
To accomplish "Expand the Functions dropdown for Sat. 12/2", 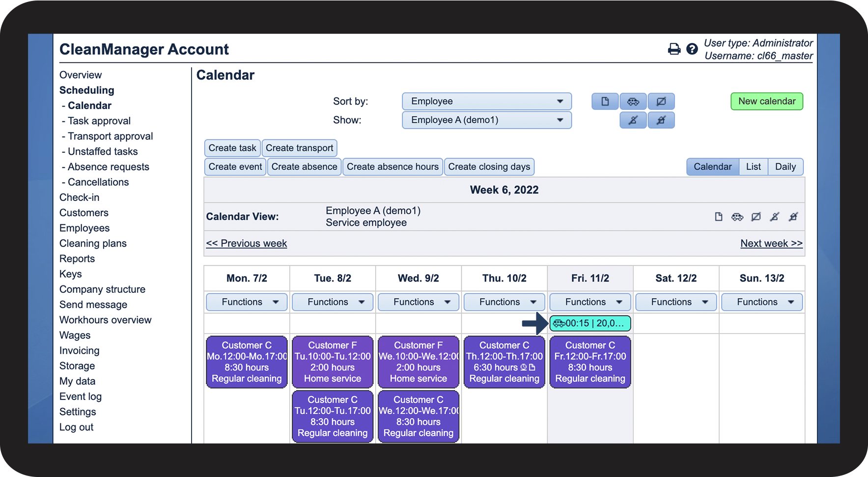I will pos(676,302).
